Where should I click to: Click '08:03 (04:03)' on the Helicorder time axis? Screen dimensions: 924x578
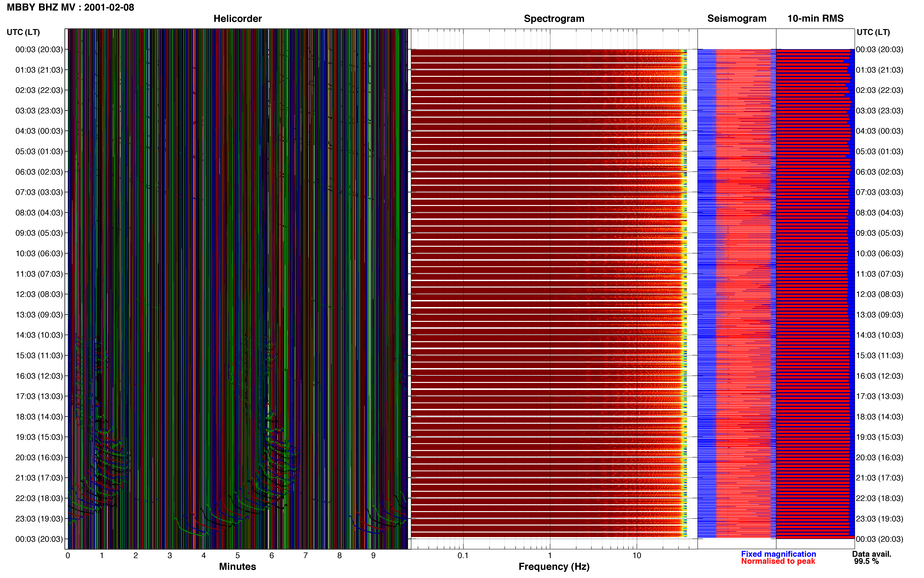39,213
